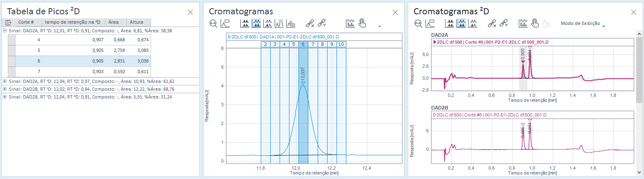Activate manual integration hand tool in Cromatogramas

click(362, 24)
